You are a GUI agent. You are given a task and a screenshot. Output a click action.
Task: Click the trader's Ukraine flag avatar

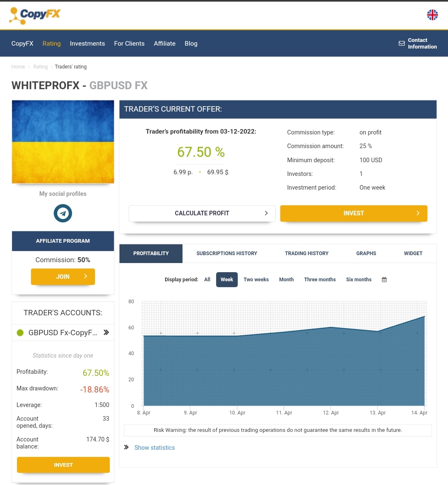63,142
